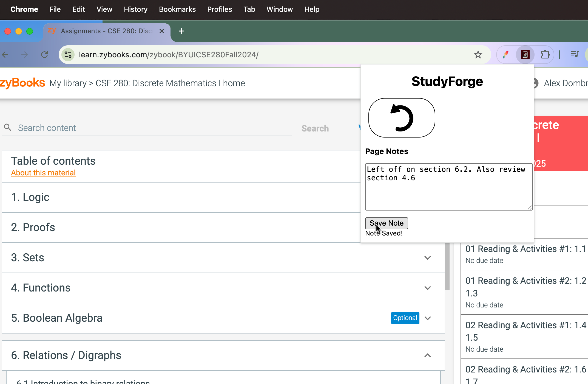Click the page reload icon
The height and width of the screenshot is (384, 588).
(x=44, y=54)
